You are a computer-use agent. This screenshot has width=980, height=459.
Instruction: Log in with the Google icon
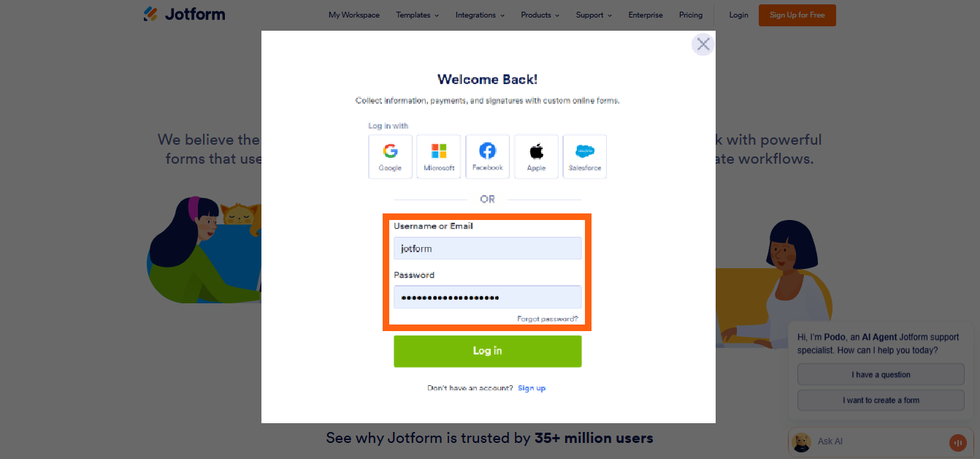pyautogui.click(x=390, y=156)
